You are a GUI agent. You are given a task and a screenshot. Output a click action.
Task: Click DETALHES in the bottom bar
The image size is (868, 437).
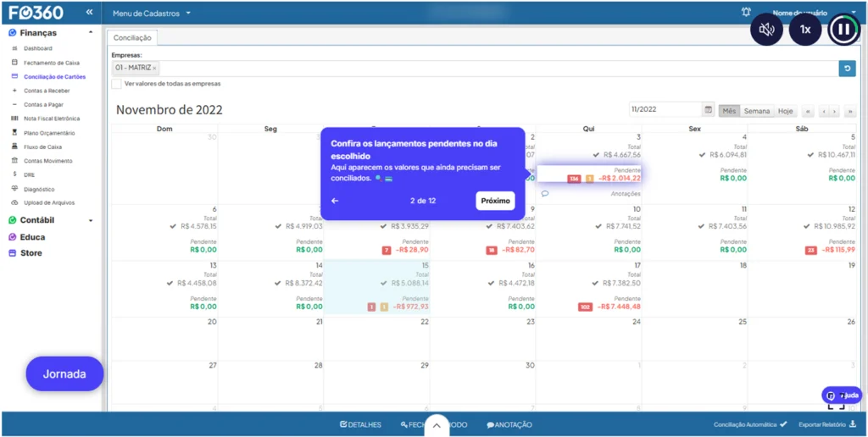coord(360,425)
